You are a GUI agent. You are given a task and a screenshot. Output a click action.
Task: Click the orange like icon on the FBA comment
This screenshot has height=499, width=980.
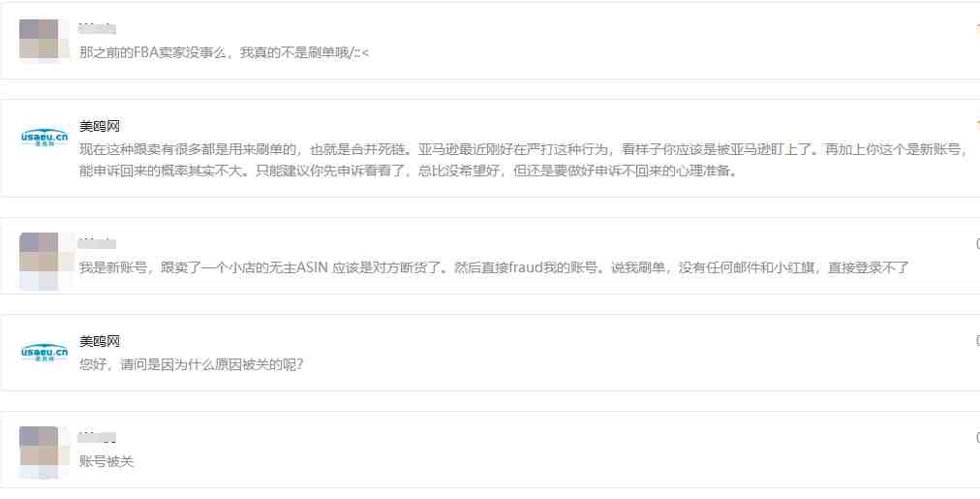[x=977, y=29]
